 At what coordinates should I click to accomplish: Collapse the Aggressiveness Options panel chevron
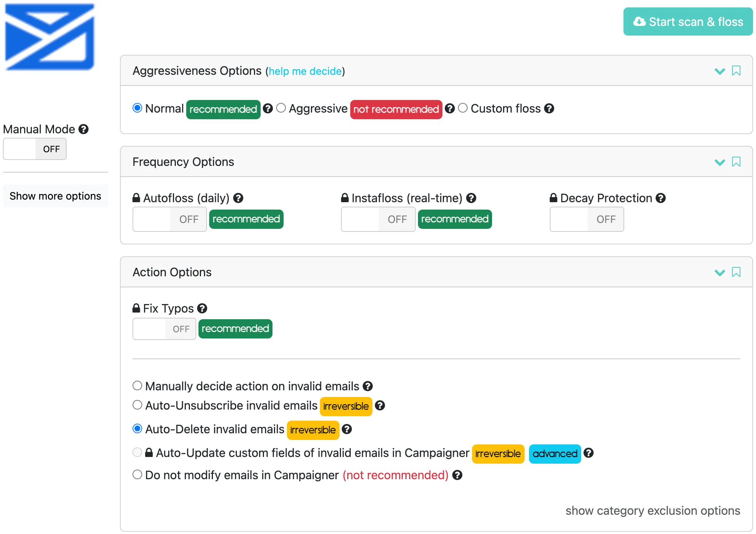pos(720,71)
